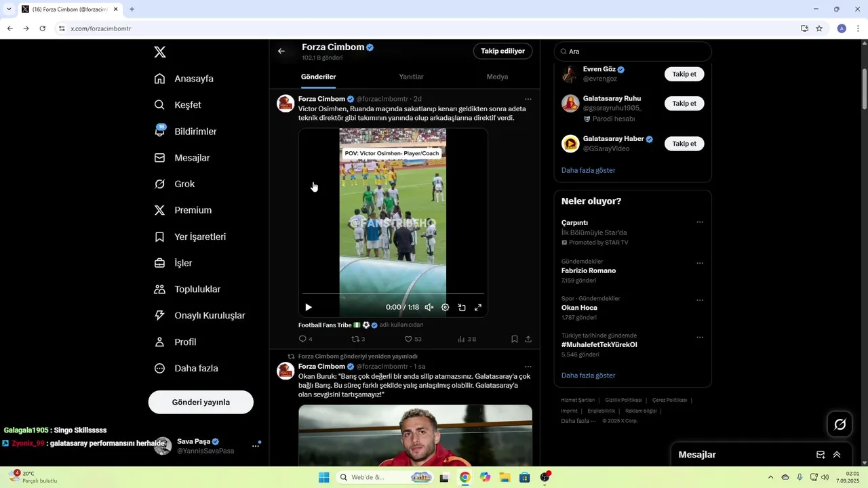
Task: Go back using the profile header arrow
Action: click(x=281, y=51)
